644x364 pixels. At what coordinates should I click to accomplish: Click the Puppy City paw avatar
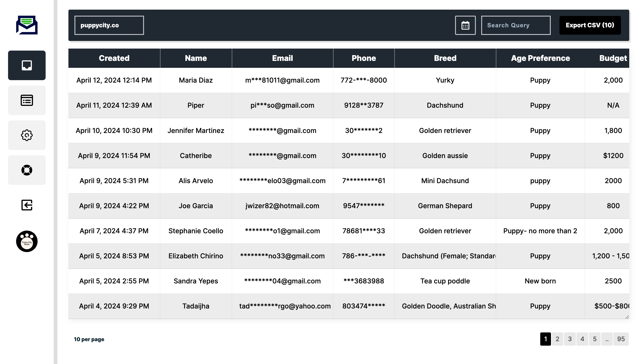(27, 241)
